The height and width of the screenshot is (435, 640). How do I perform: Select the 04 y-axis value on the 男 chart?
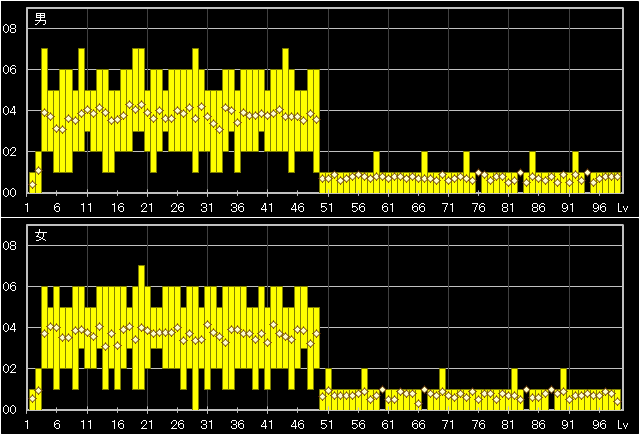click(x=9, y=111)
